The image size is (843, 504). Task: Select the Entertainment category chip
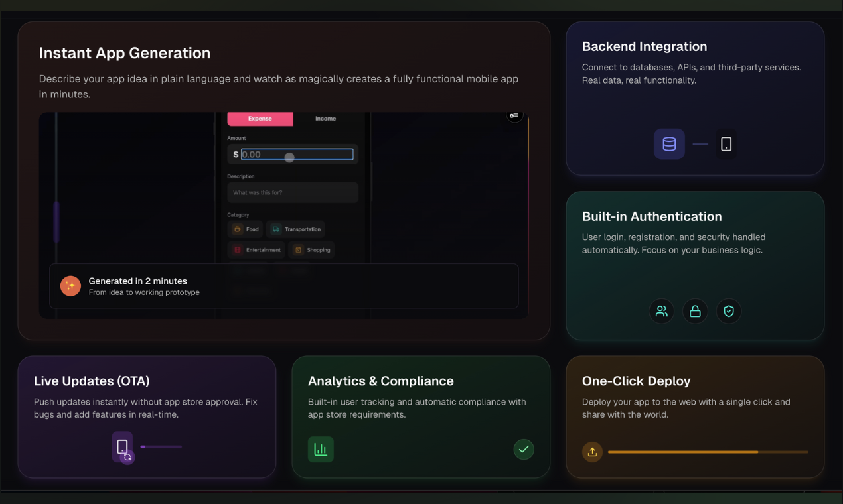pyautogui.click(x=257, y=250)
